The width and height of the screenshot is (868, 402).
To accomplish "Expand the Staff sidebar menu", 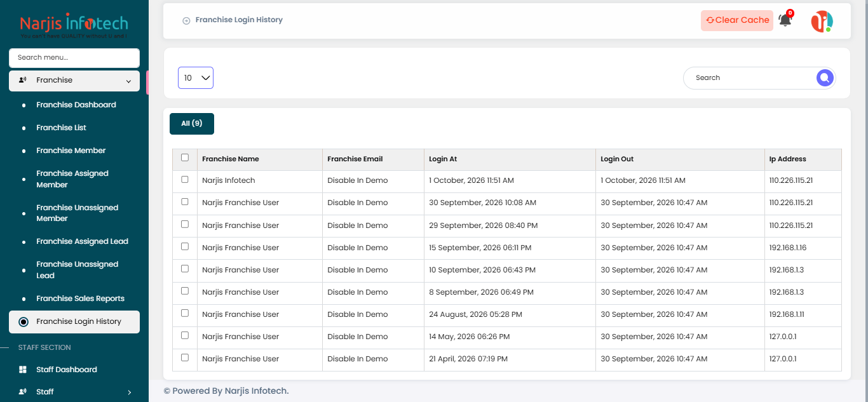I will point(74,392).
